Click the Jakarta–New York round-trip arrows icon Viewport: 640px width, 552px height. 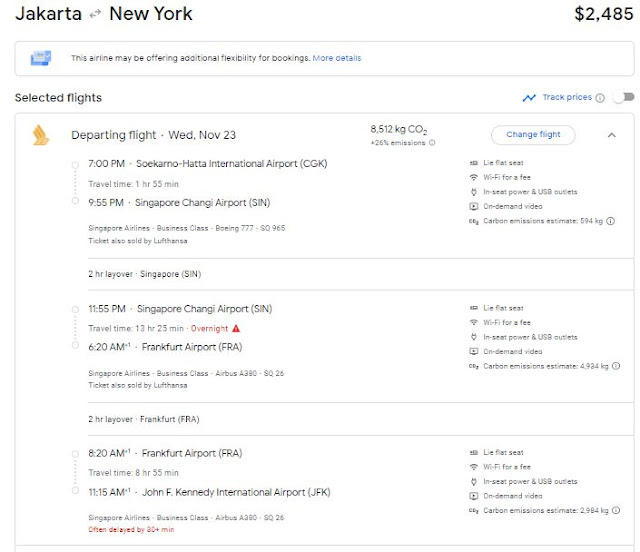coord(96,15)
